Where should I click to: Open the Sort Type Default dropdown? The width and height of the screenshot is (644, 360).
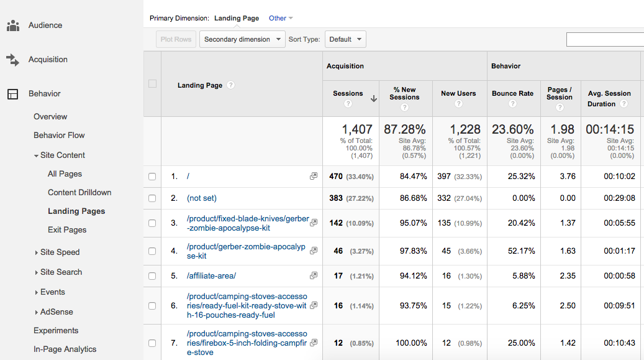pos(345,39)
